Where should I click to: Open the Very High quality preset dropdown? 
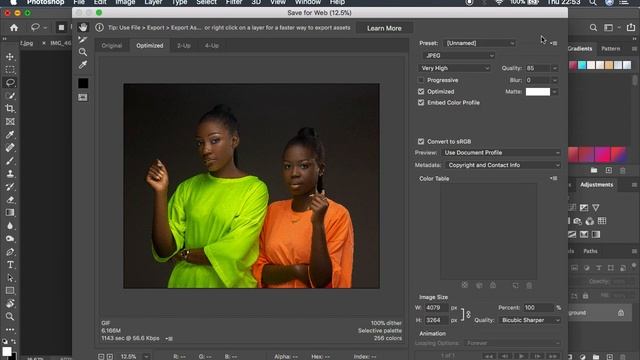455,68
